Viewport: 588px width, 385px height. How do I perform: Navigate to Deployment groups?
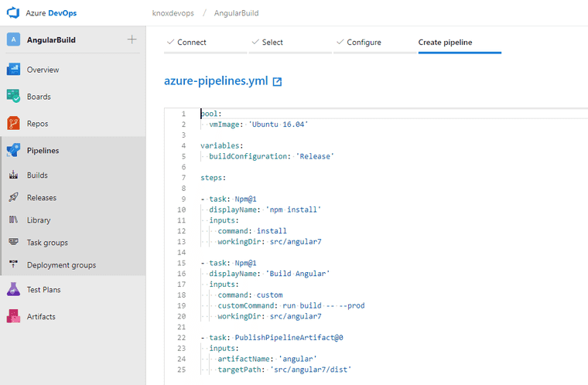pos(61,265)
